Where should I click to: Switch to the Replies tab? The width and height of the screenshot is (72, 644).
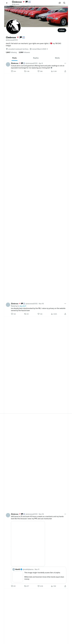click(x=36, y=58)
